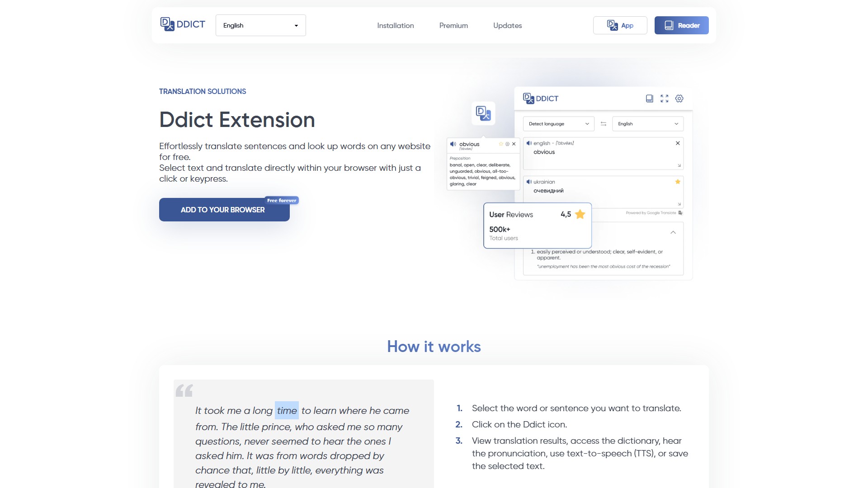Open the site language dropdown showing English
The height and width of the screenshot is (488, 868).
[x=260, y=25]
